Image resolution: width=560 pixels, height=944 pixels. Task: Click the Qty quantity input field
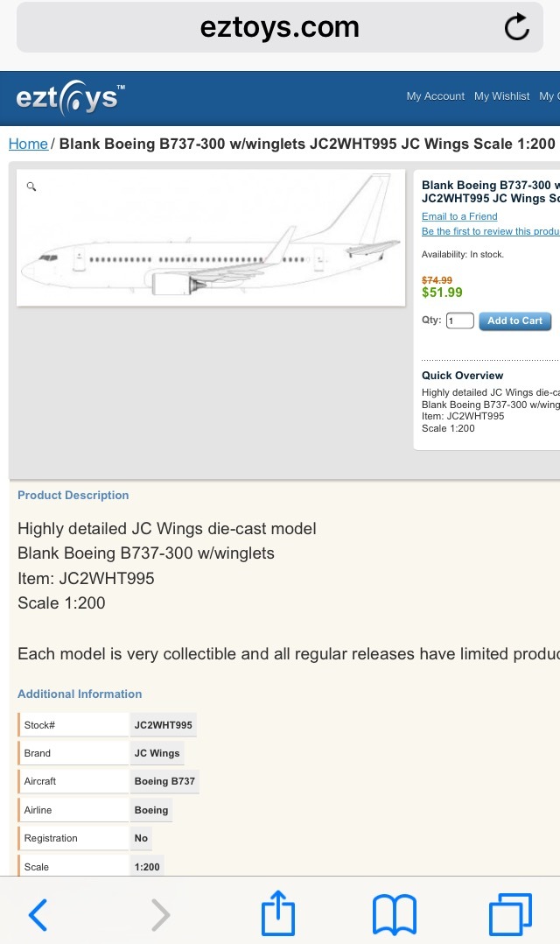tap(459, 321)
